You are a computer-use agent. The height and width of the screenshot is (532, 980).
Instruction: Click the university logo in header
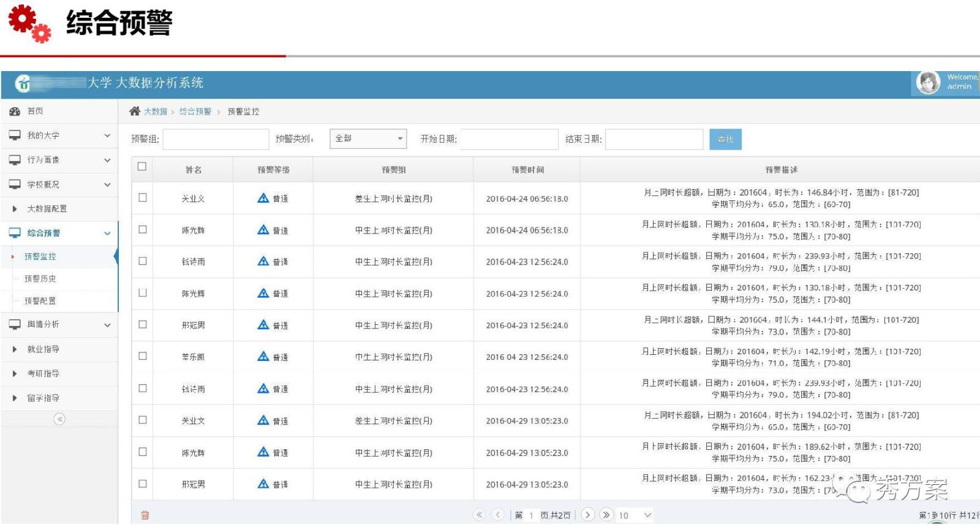click(23, 83)
